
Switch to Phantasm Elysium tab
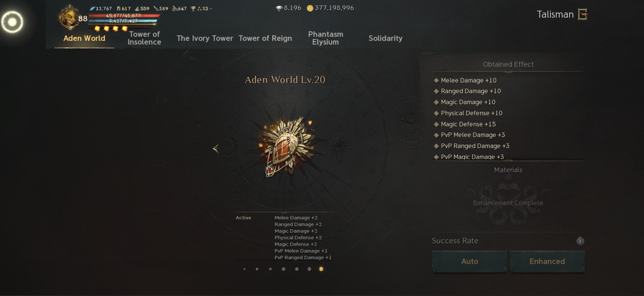[325, 38]
